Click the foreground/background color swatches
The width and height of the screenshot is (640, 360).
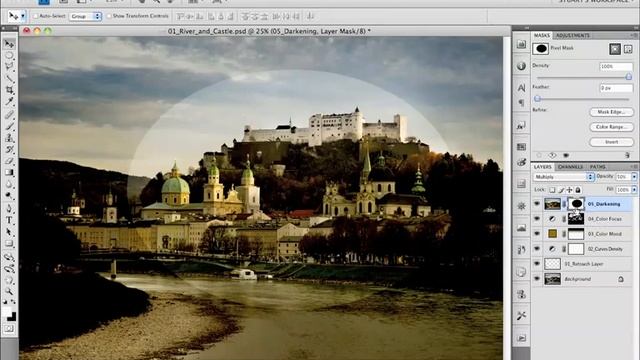[x=9, y=314]
